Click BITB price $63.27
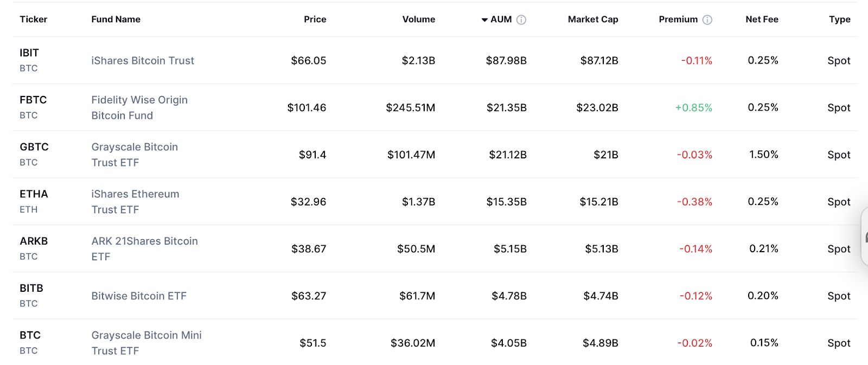This screenshot has height=365, width=868. 309,296
